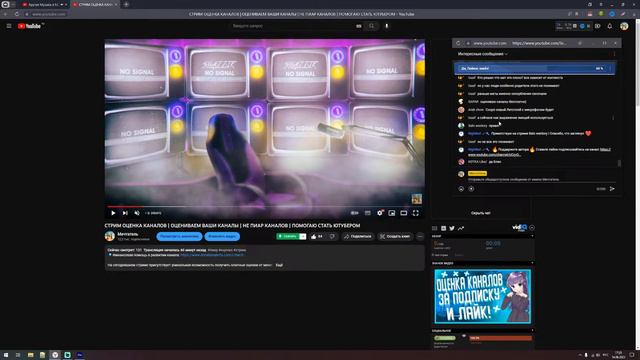This screenshot has width=640, height=360.
Task: Reload the popup chat browser bar
Action: click(x=458, y=43)
